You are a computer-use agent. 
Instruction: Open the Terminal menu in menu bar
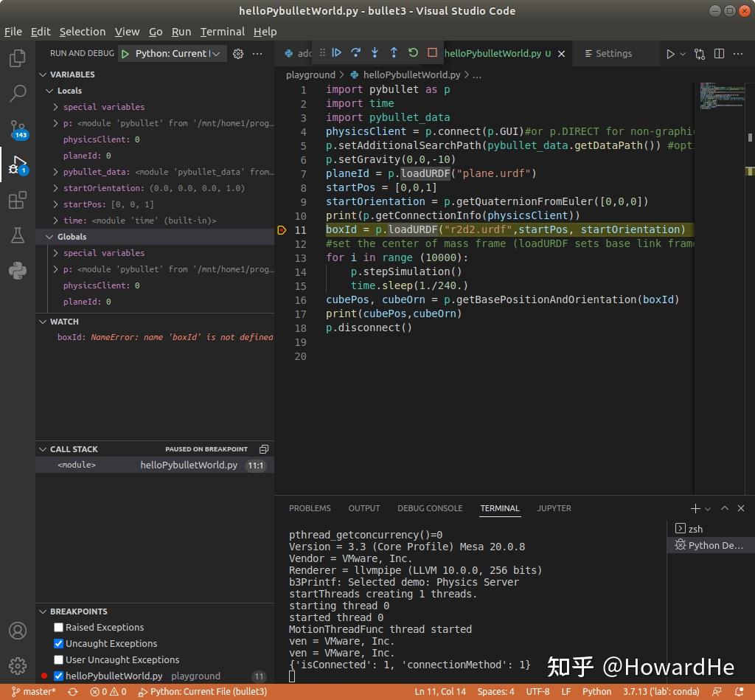(x=222, y=32)
